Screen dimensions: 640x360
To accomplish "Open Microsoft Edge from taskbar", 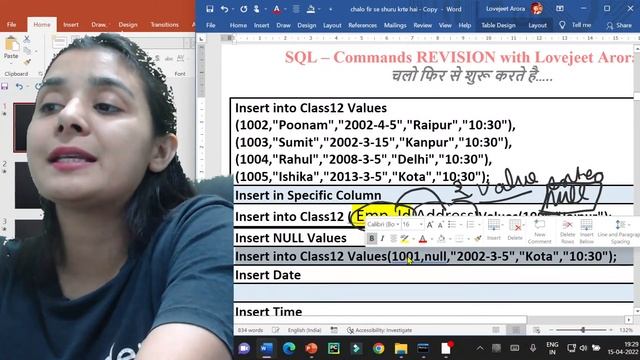I will tap(289, 348).
